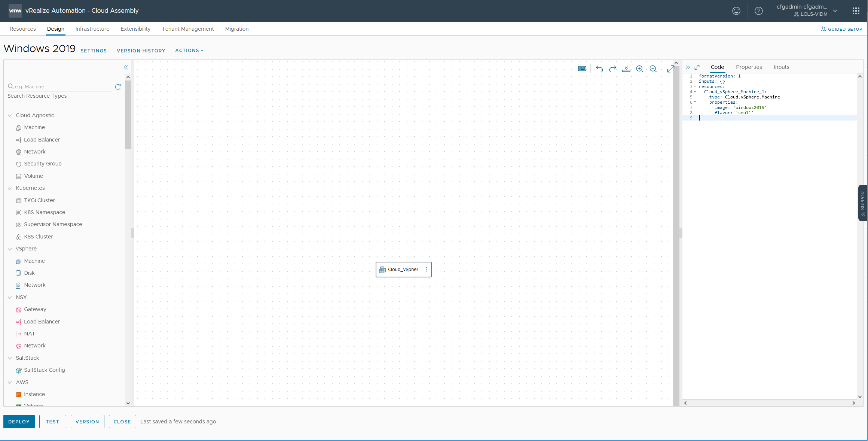Screen dimensions: 868x441
Task: Select K8S Cluster resource
Action: point(34,237)
